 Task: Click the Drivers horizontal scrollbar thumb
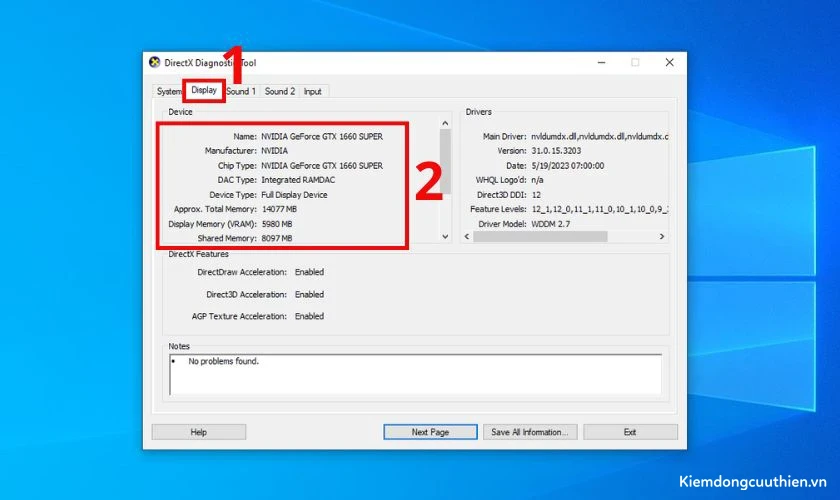click(540, 236)
